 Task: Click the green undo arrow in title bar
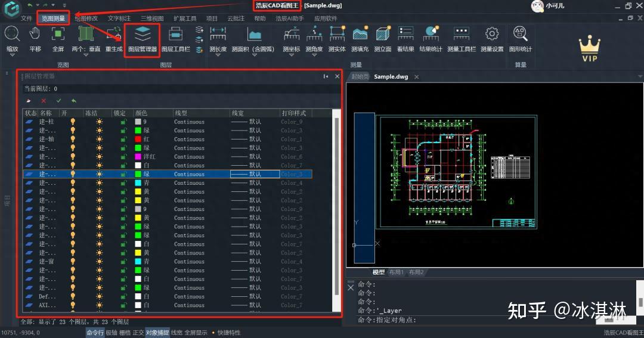point(30,5)
